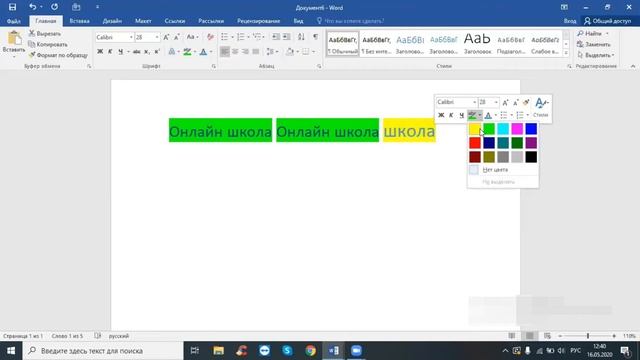Image resolution: width=640 pixels, height=360 pixels.
Task: Toggle strikethrough abc in the ribbon
Action: coord(137,51)
